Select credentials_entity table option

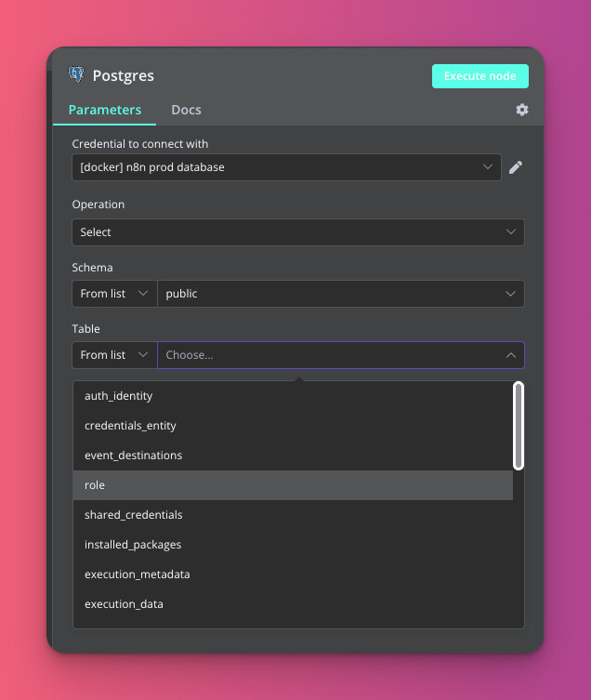coord(293,426)
